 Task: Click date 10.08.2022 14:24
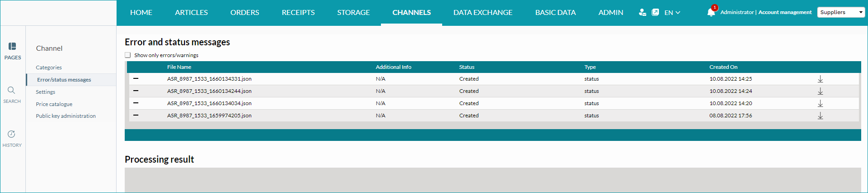[731, 91]
